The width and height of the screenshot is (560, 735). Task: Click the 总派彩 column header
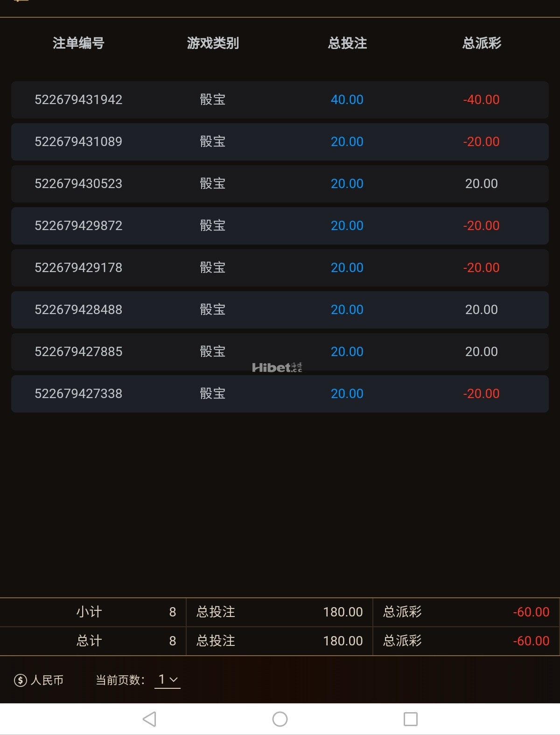(x=482, y=43)
